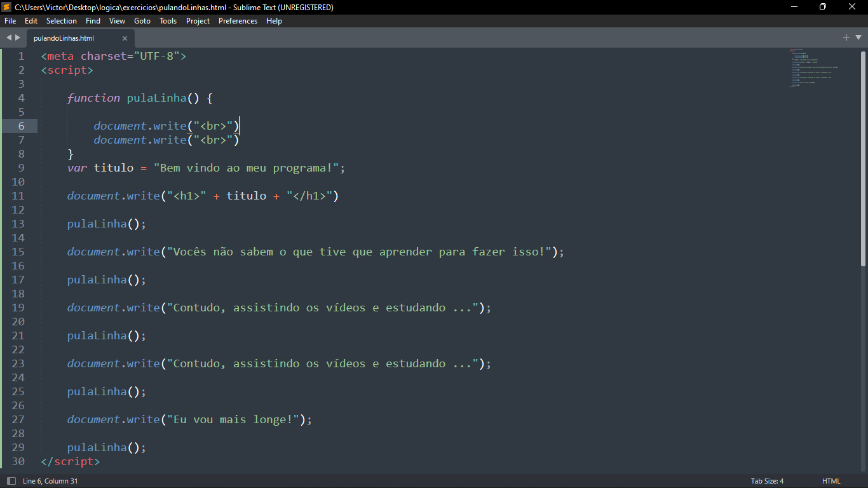Click the closing brace on line 8
Screen dimensions: 868x488
click(x=71, y=154)
